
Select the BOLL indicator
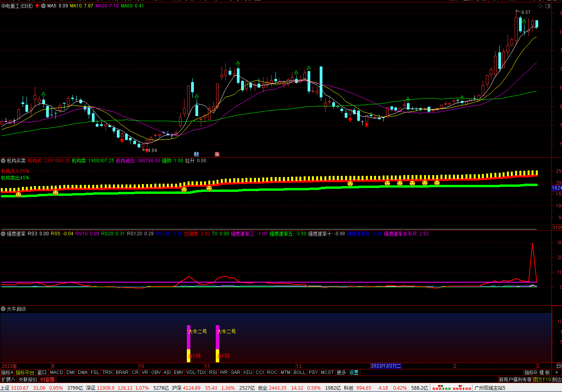point(300,372)
